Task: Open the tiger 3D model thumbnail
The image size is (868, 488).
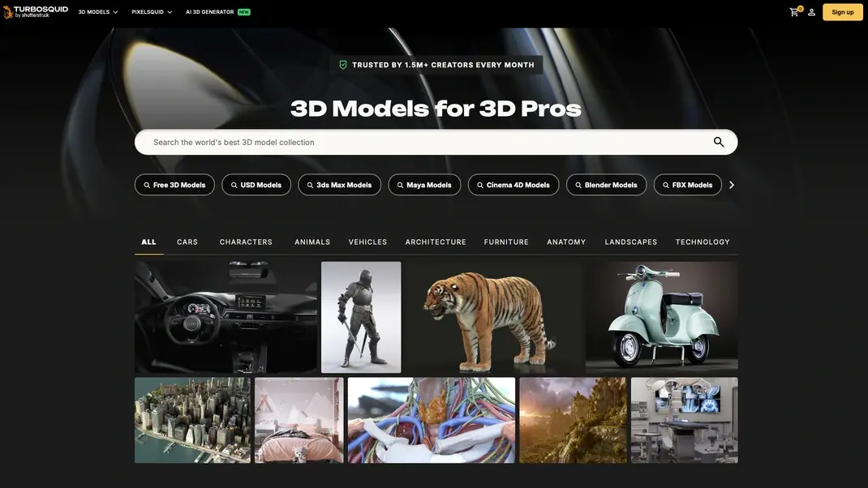Action: pyautogui.click(x=493, y=317)
